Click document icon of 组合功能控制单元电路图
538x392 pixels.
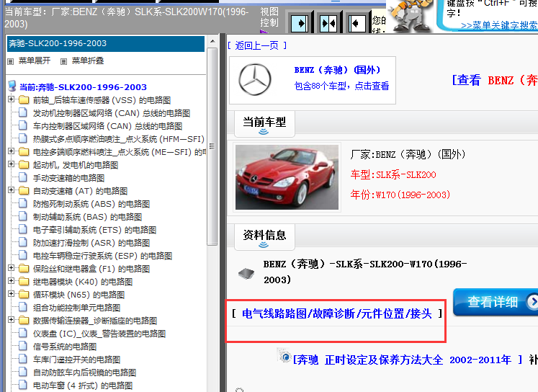click(x=23, y=307)
